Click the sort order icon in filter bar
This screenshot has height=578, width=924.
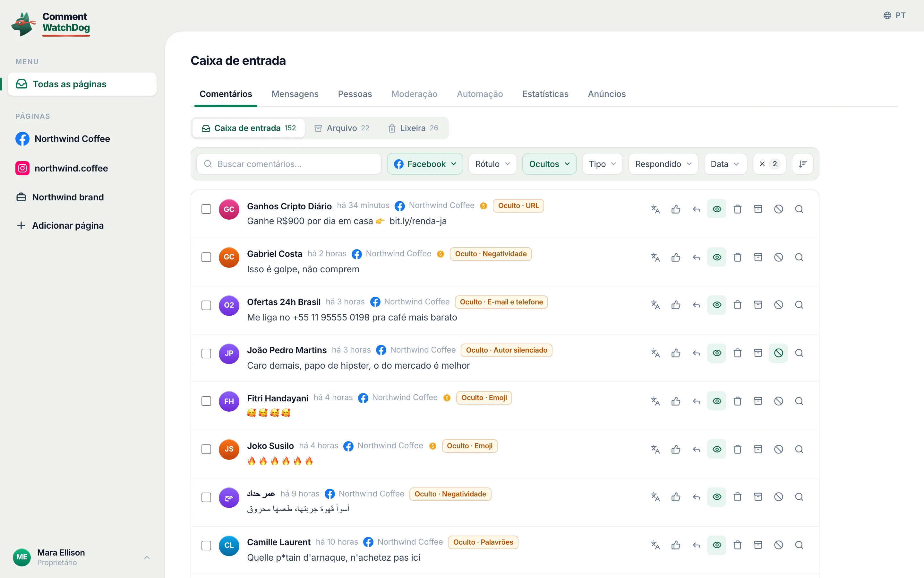(x=803, y=164)
